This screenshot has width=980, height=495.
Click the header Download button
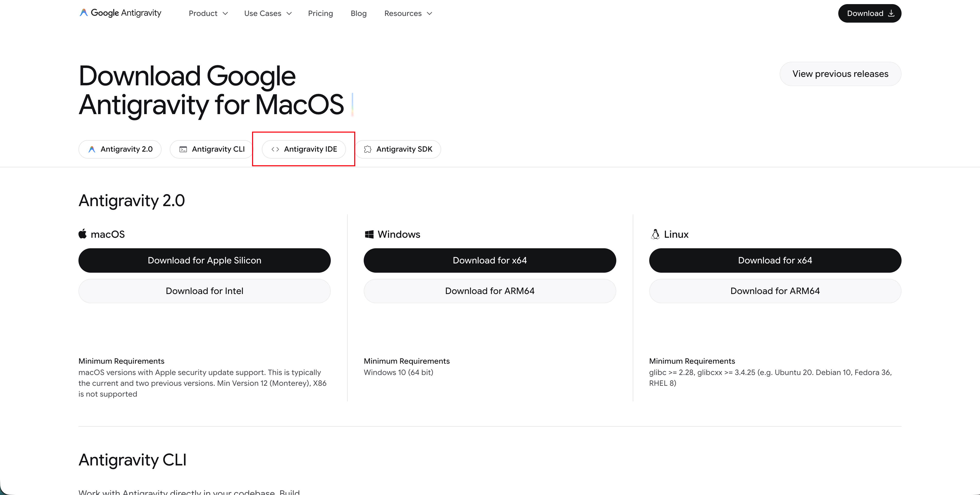point(870,13)
